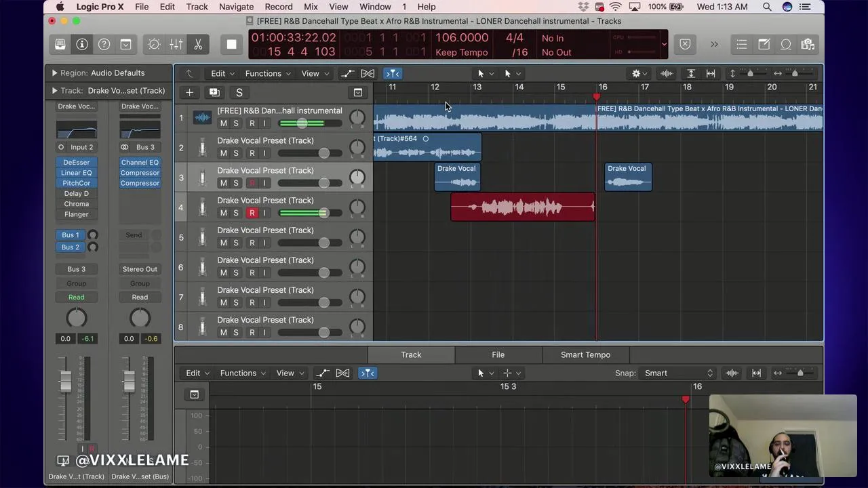
Task: Expand Track Drake Vocal Preset inspector section
Action: (54, 90)
